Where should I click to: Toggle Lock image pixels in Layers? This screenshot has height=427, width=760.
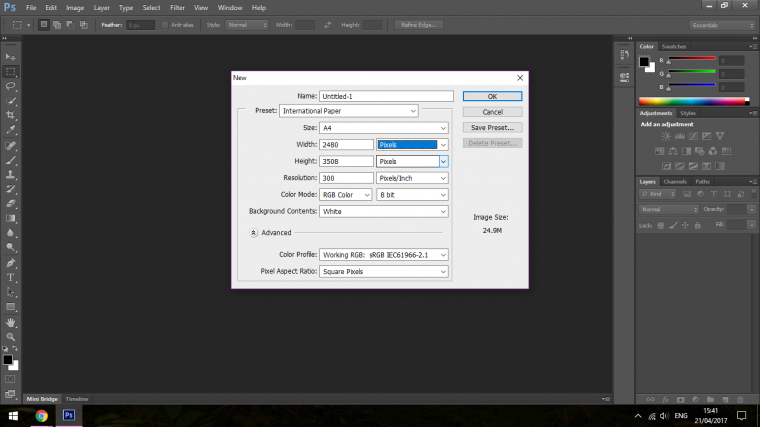pos(673,225)
